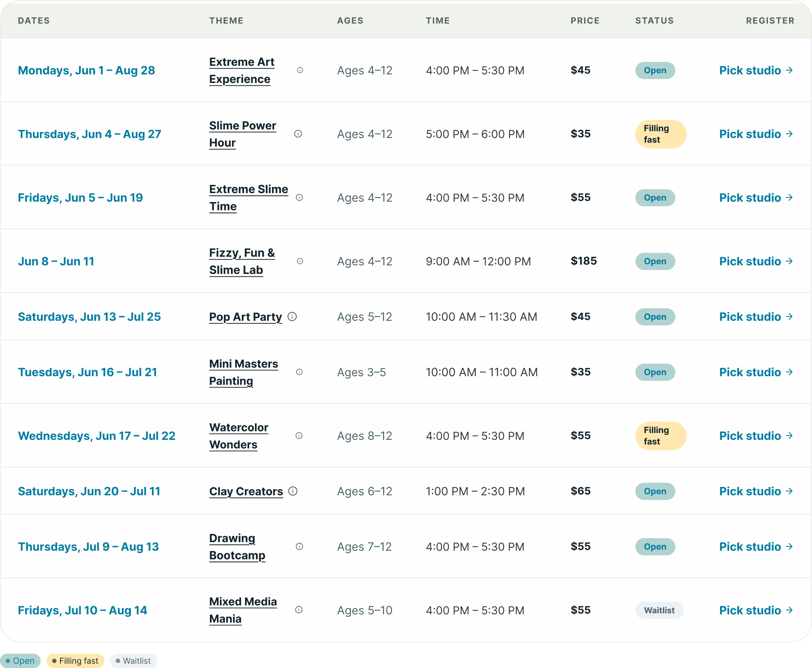Click the $65 price cell
The height and width of the screenshot is (668, 812).
coord(580,491)
